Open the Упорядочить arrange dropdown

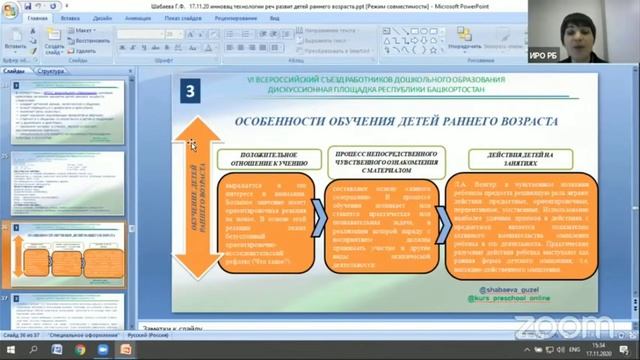click(x=464, y=41)
